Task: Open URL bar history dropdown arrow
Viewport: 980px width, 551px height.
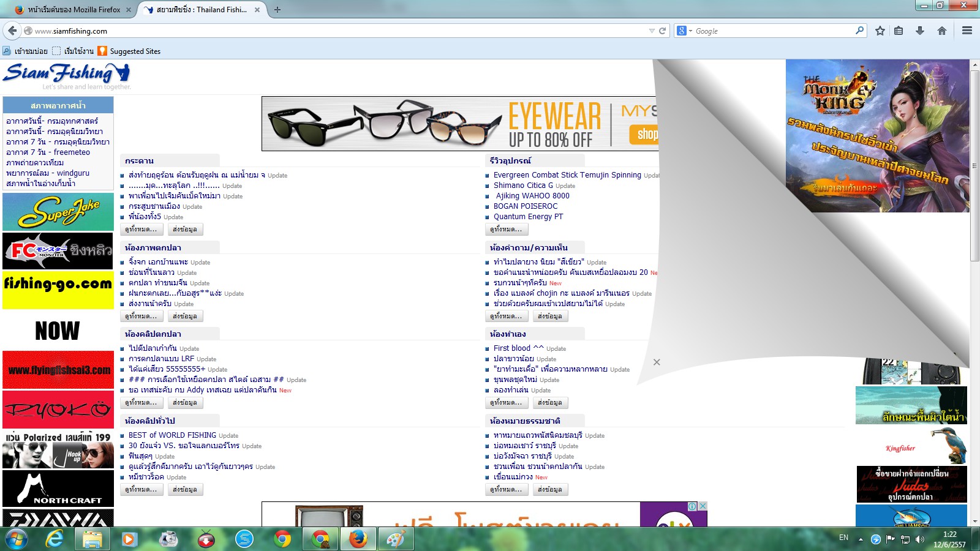Action: 652,31
